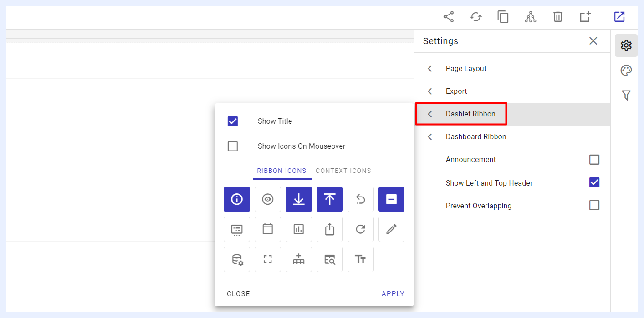The image size is (644, 318).
Task: Open the funnel filter side tab
Action: click(x=626, y=95)
